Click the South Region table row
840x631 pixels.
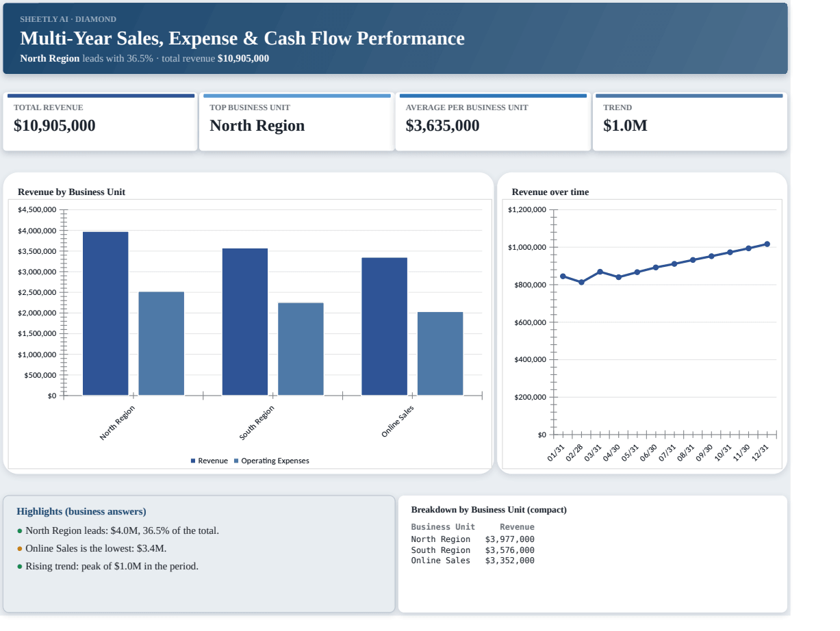(x=472, y=550)
